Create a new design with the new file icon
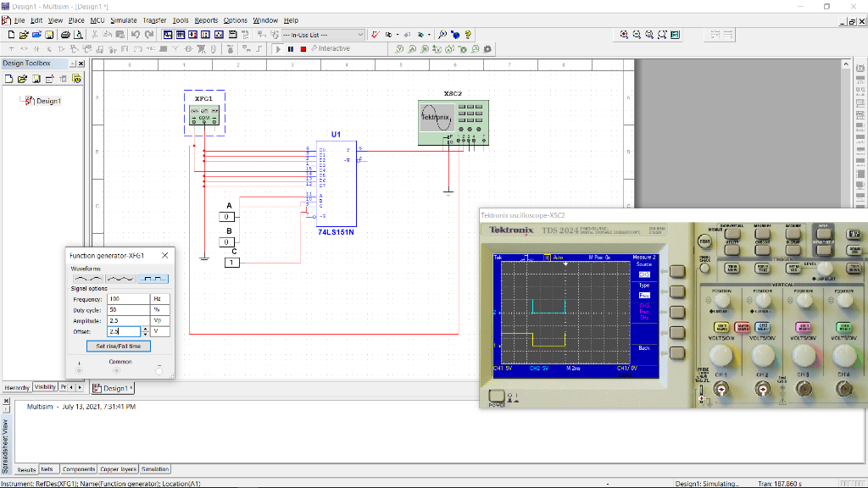The width and height of the screenshot is (868, 488). tap(12, 35)
